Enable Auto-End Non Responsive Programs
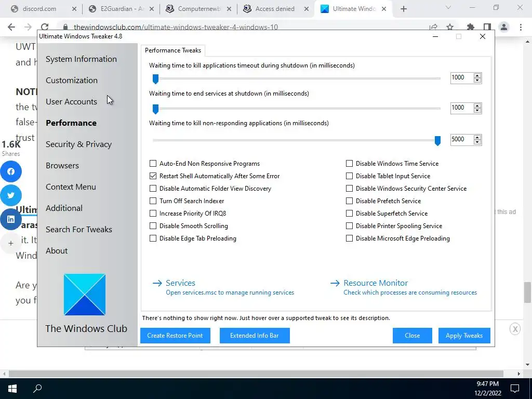This screenshot has width=532, height=399. pos(153,164)
